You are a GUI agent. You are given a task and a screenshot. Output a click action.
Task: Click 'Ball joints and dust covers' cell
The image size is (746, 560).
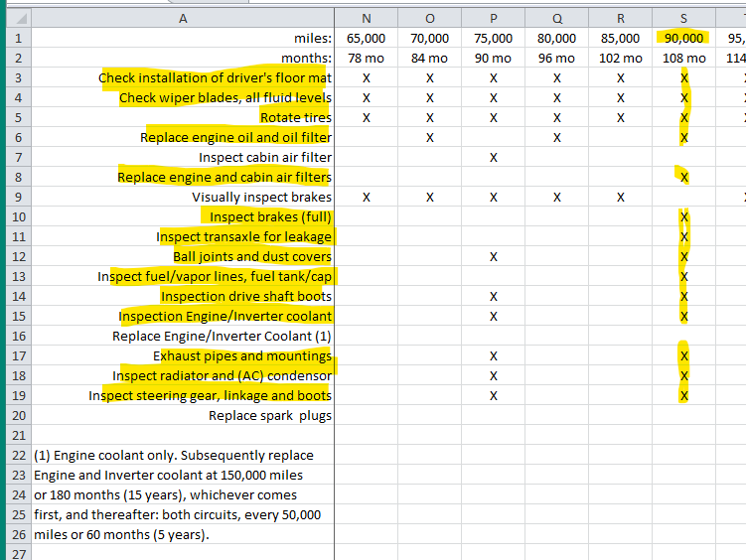pyautogui.click(x=183, y=257)
